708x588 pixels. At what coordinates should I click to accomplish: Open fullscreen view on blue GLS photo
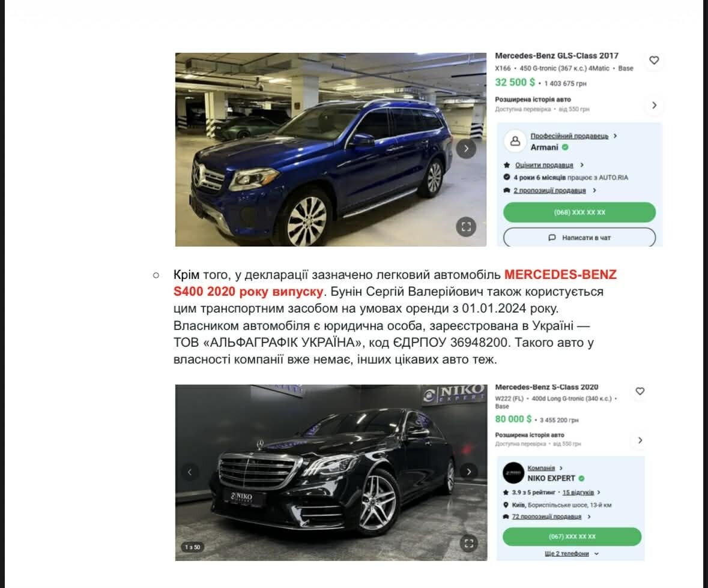click(x=466, y=227)
